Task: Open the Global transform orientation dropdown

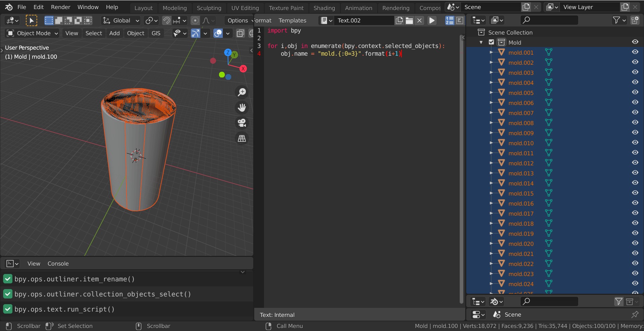Action: click(121, 20)
